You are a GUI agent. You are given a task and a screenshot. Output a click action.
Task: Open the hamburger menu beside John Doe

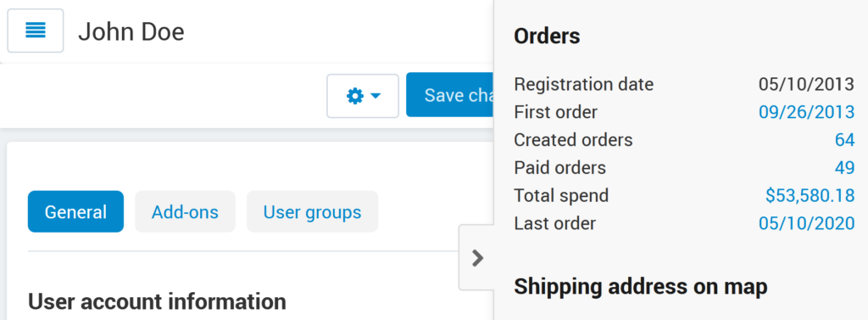[x=36, y=31]
